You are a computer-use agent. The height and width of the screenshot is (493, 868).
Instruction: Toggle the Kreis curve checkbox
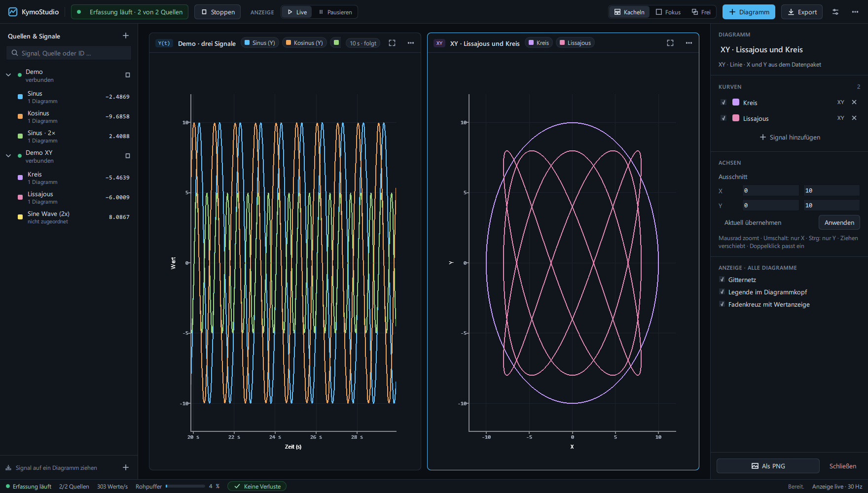tap(723, 102)
